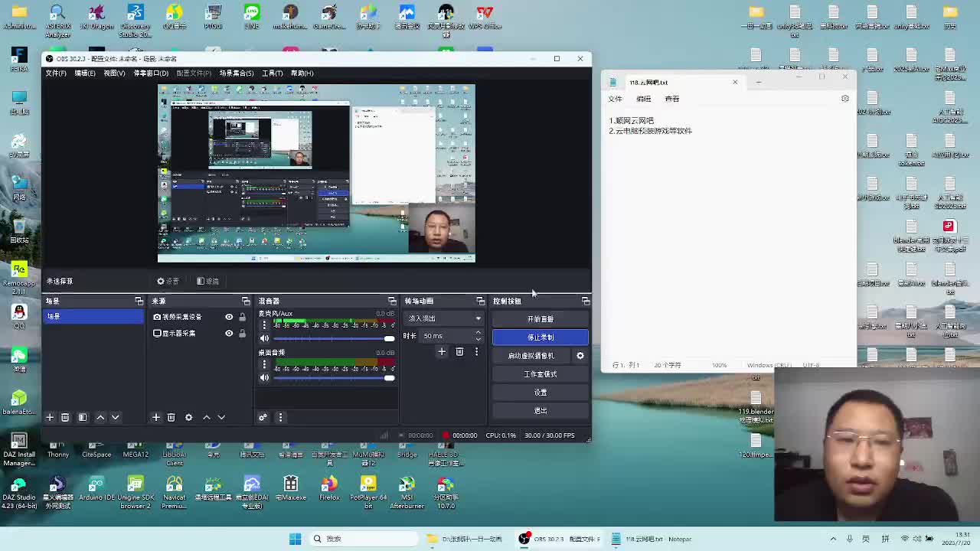Viewport: 980px width, 551px height.
Task: Click the 停止录制 button
Action: click(x=540, y=337)
